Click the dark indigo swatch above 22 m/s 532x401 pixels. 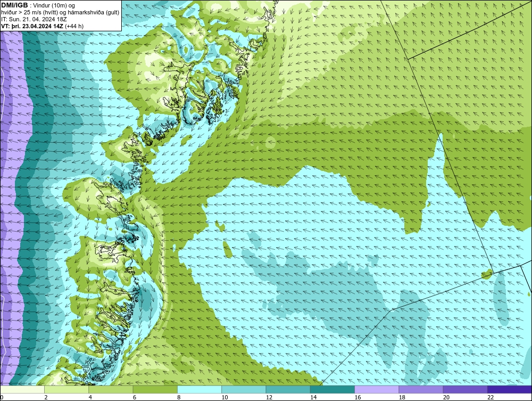coord(509,389)
